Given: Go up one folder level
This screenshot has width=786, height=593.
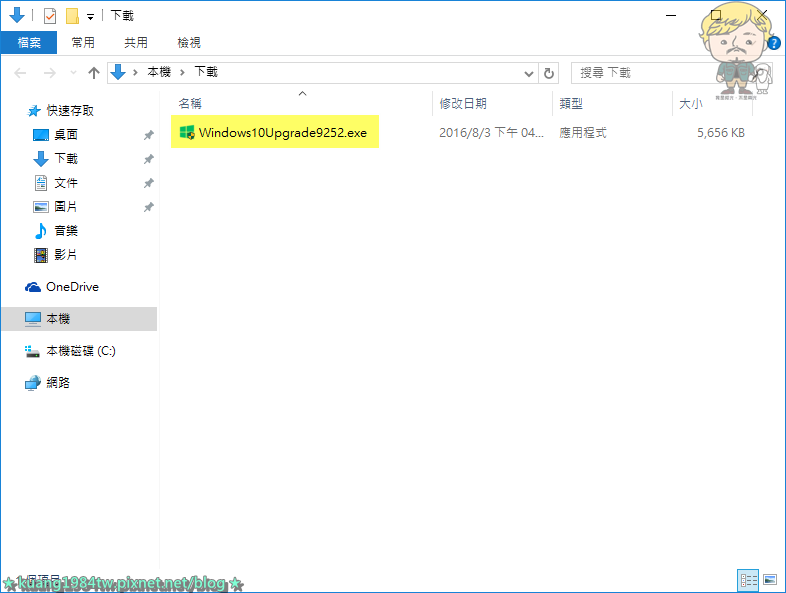Looking at the screenshot, I should point(94,73).
